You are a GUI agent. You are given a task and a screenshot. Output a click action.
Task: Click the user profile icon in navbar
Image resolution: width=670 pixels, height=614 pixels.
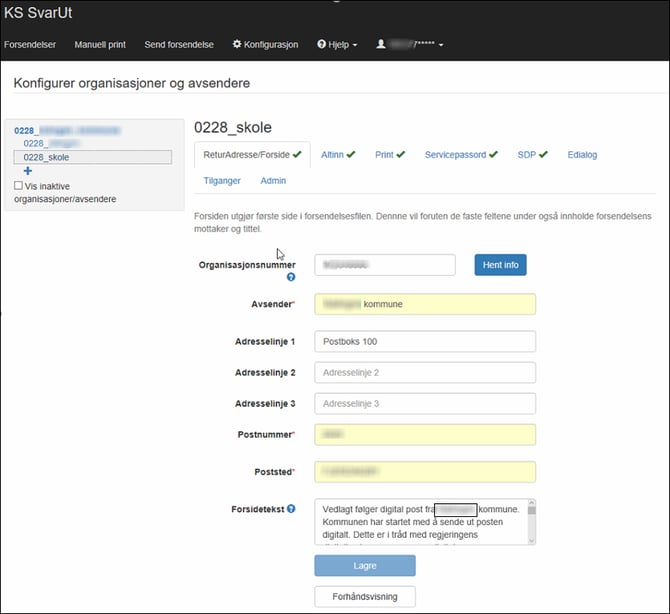[x=380, y=45]
